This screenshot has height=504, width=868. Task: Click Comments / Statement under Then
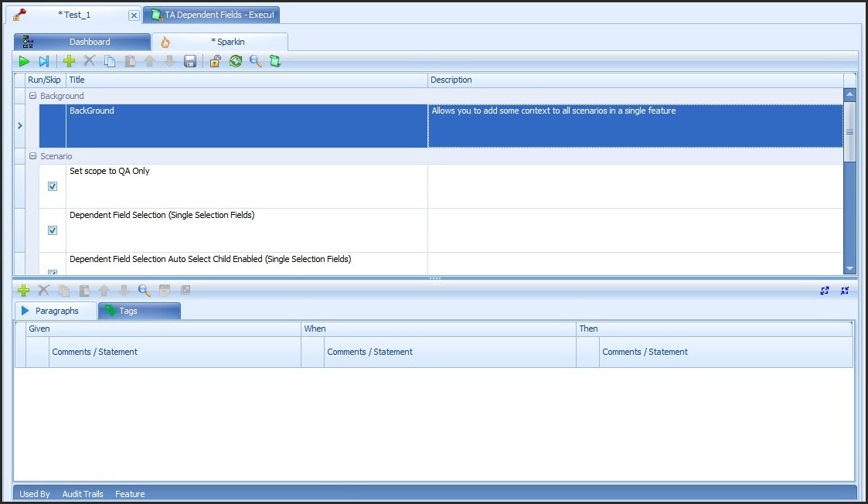click(x=726, y=352)
